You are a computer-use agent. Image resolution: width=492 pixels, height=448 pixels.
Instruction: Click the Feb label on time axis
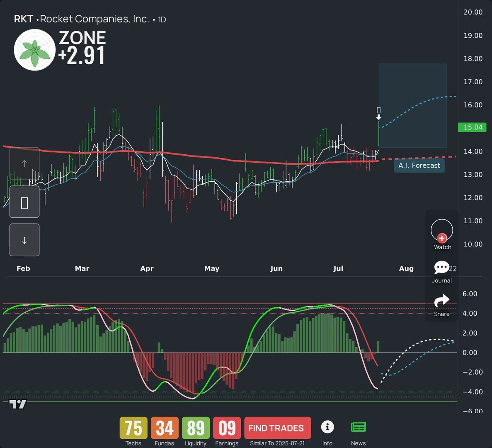[x=23, y=268]
